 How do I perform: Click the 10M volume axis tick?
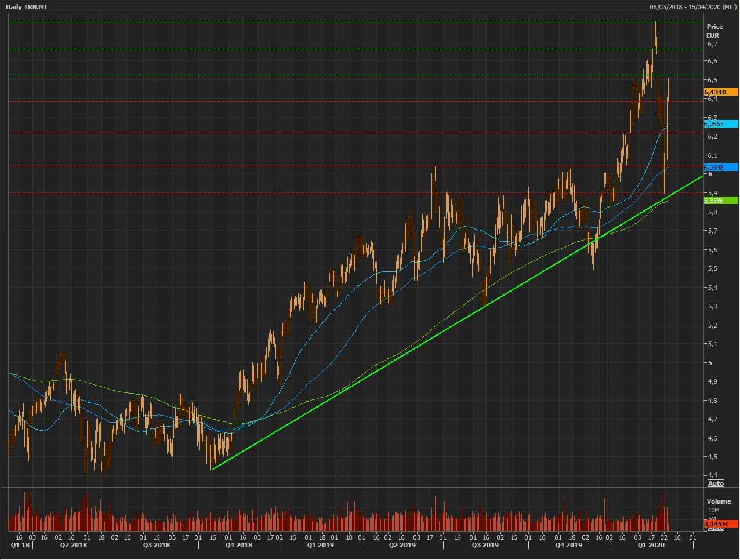pos(713,510)
